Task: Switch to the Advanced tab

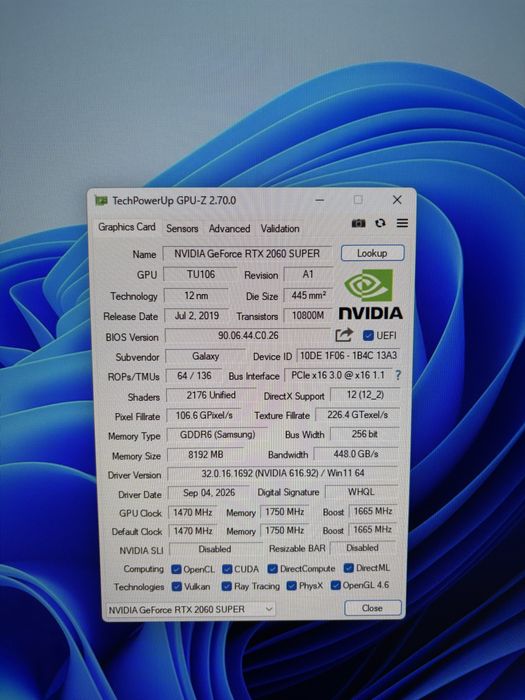Action: click(x=229, y=229)
